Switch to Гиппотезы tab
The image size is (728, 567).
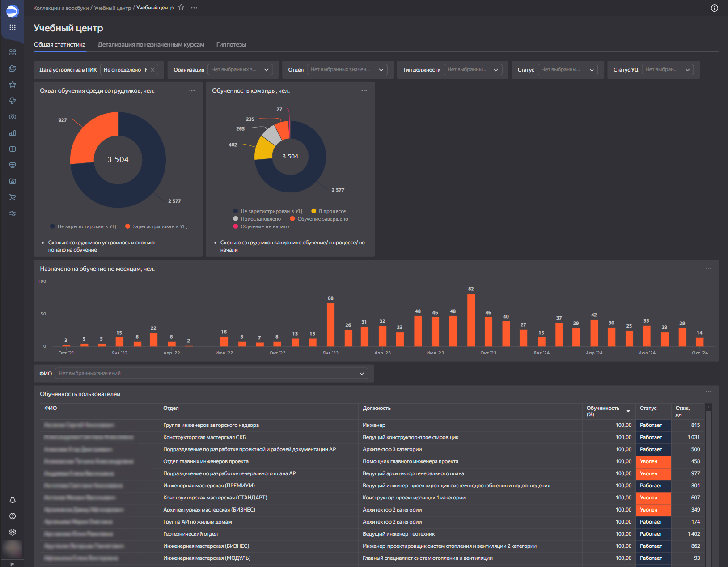(231, 44)
